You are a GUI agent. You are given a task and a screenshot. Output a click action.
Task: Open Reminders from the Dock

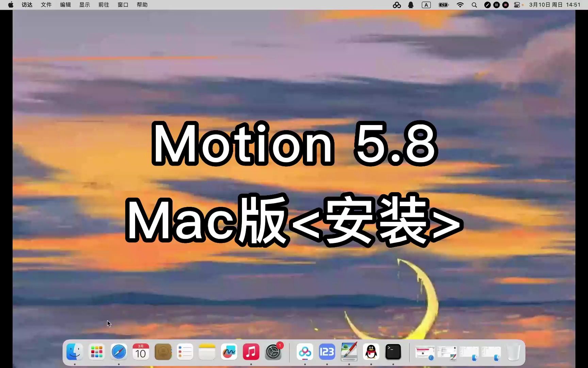pos(185,352)
